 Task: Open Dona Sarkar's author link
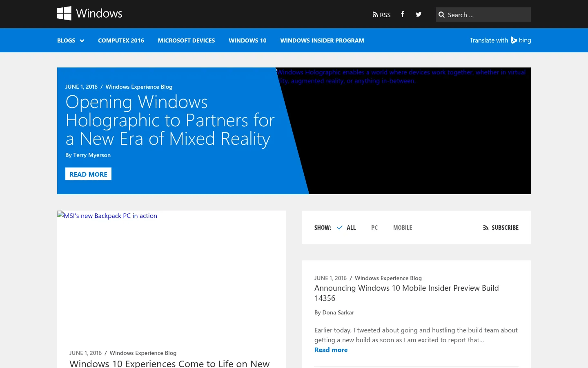coord(338,312)
